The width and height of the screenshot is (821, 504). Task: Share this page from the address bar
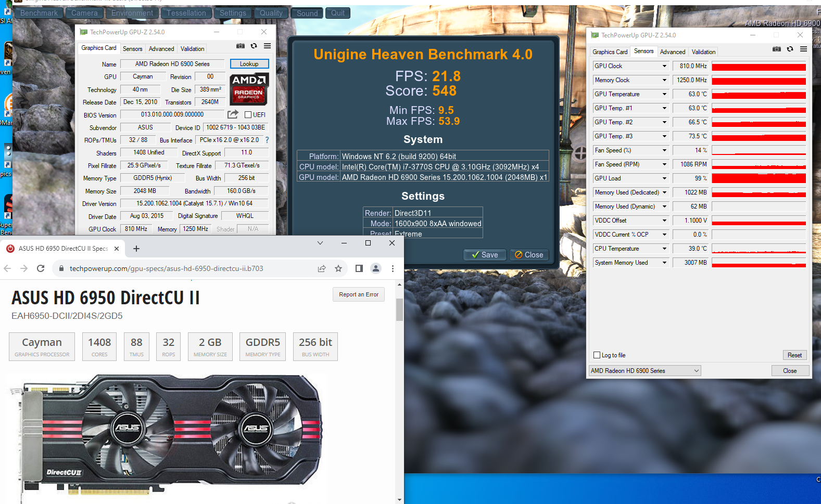pyautogui.click(x=322, y=268)
